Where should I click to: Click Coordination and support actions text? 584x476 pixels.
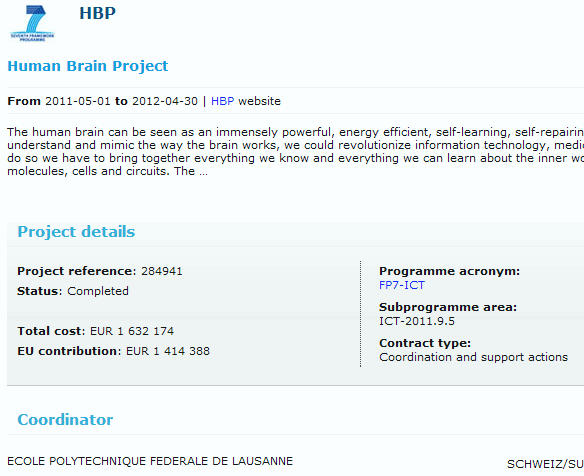(x=473, y=357)
